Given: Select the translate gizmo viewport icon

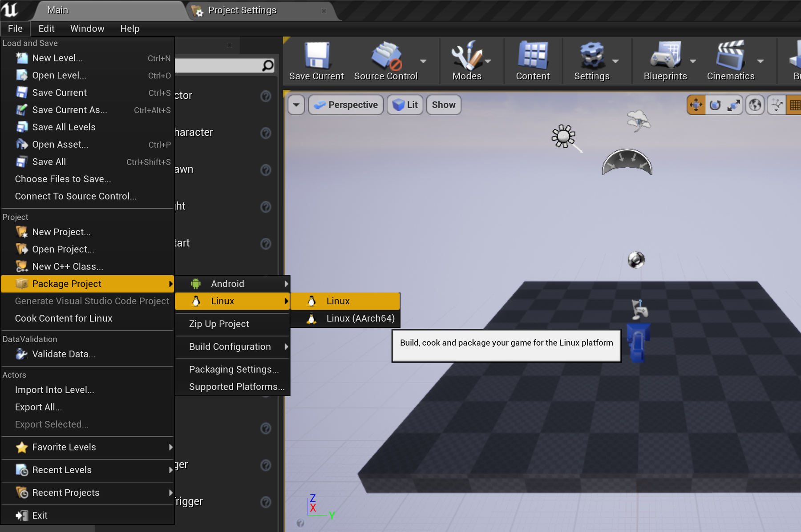Looking at the screenshot, I should point(696,105).
